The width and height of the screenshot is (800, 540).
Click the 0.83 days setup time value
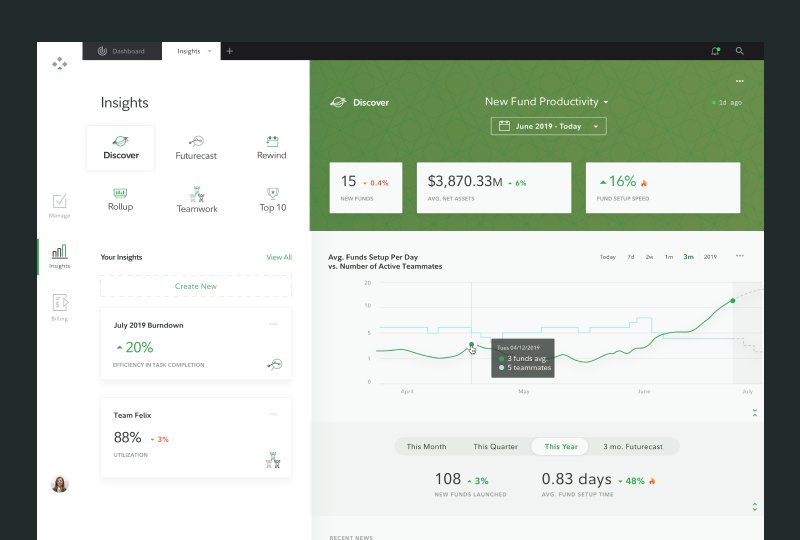pyautogui.click(x=576, y=479)
